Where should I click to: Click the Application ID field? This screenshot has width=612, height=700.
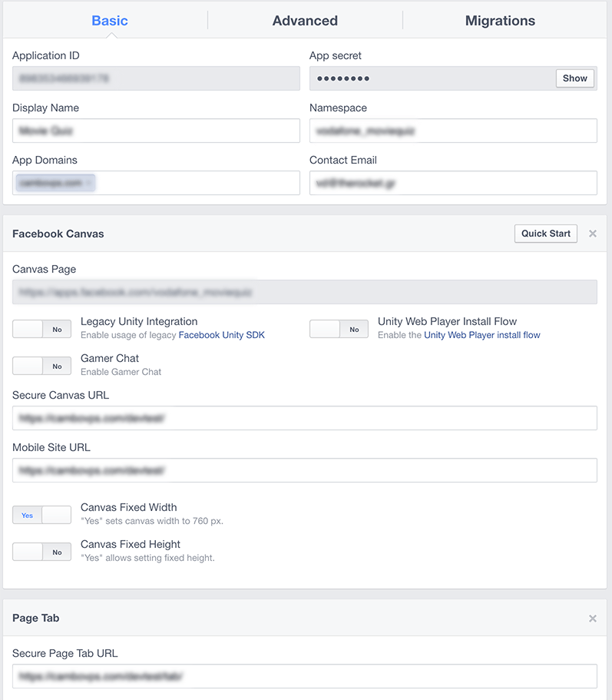coord(156,78)
